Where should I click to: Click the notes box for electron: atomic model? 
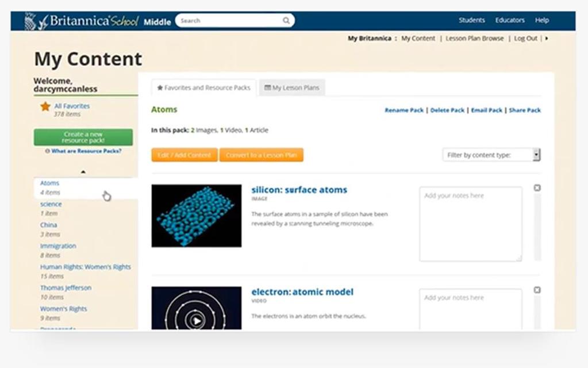(x=471, y=309)
